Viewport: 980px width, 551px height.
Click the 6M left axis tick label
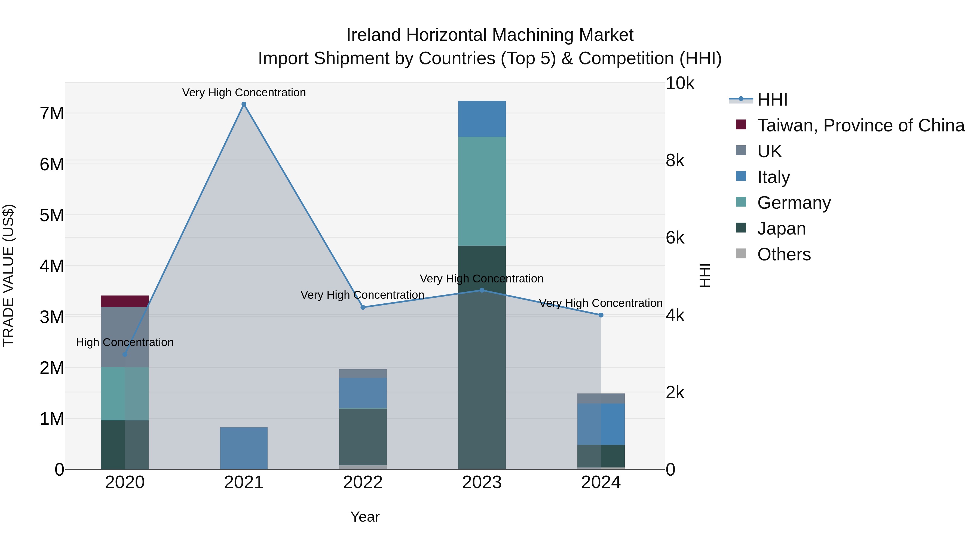click(x=52, y=164)
